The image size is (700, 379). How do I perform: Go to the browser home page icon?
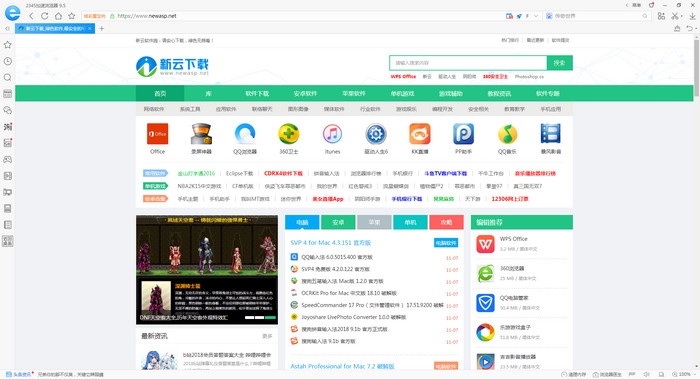point(58,16)
